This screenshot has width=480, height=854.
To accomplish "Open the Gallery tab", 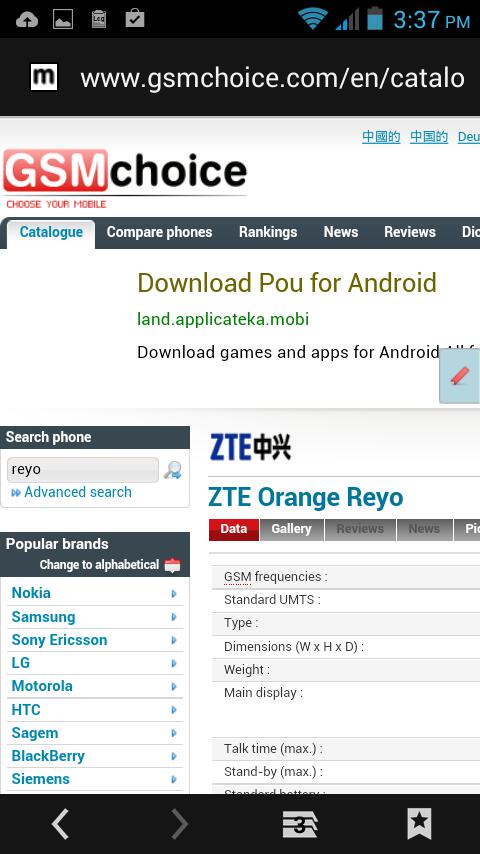I will pos(291,529).
